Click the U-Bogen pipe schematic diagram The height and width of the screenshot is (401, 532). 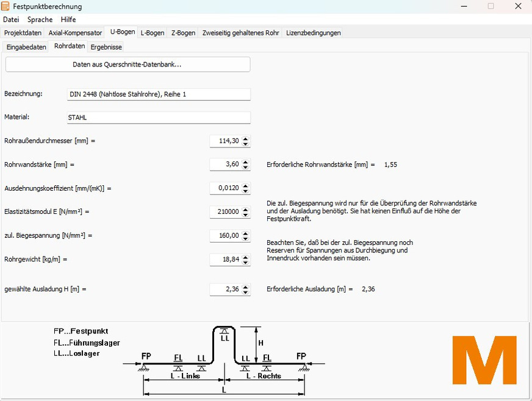coord(224,361)
